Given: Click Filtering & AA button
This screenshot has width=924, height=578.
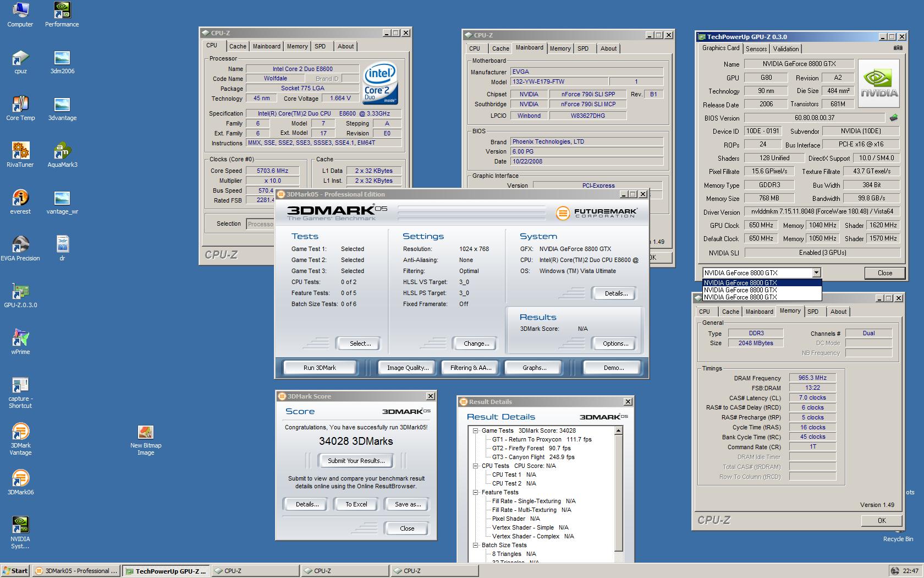Looking at the screenshot, I should 471,368.
